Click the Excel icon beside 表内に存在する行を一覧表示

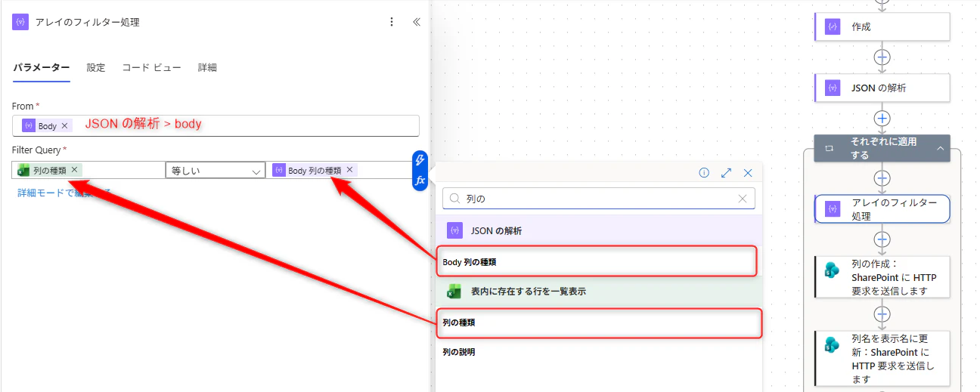pyautogui.click(x=454, y=292)
